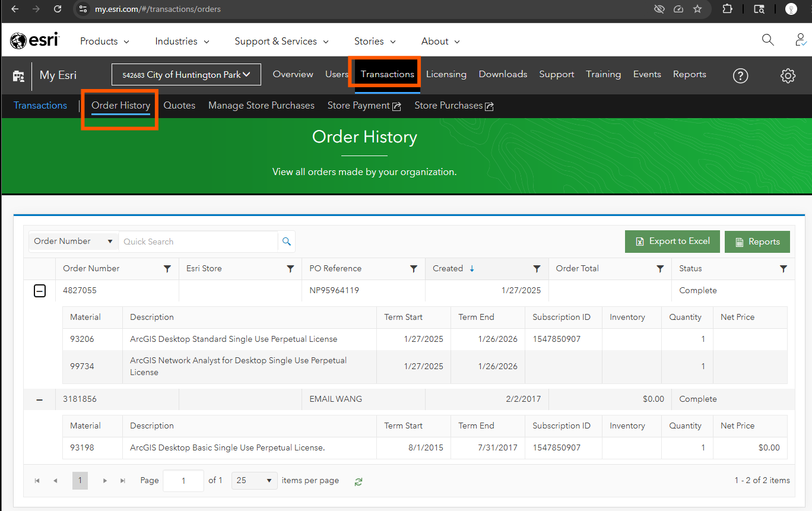Click the green Reports button
Viewport: 812px width, 511px height.
pyautogui.click(x=757, y=242)
